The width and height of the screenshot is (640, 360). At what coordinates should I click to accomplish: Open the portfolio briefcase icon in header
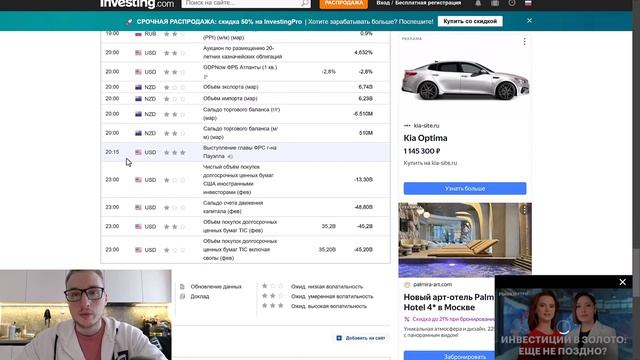pos(495,3)
